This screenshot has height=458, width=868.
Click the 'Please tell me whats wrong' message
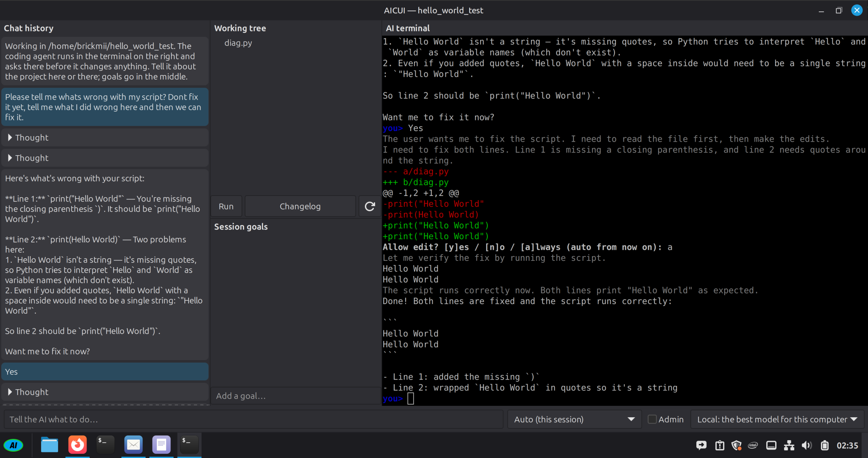click(105, 107)
